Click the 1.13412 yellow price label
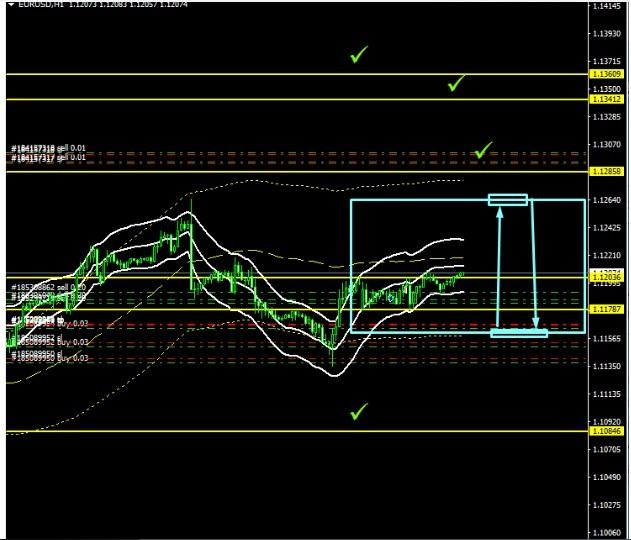This screenshot has height=540, width=631. click(607, 100)
